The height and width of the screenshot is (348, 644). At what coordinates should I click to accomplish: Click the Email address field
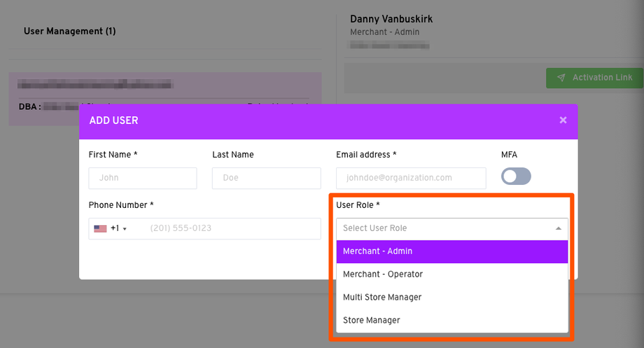[x=411, y=178]
